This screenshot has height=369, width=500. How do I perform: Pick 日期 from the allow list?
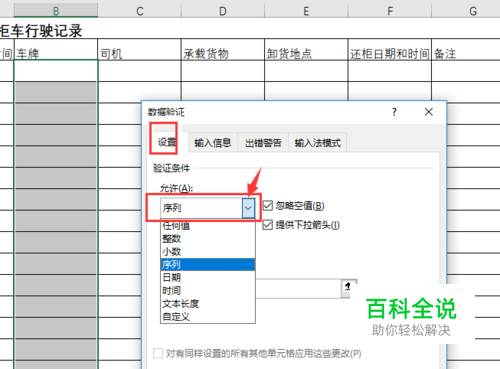point(208,277)
